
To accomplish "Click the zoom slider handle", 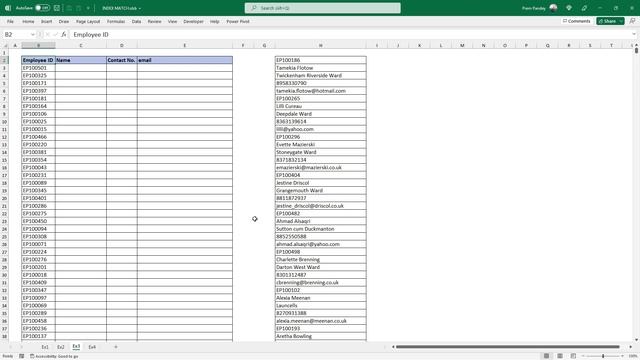I will coord(603,356).
